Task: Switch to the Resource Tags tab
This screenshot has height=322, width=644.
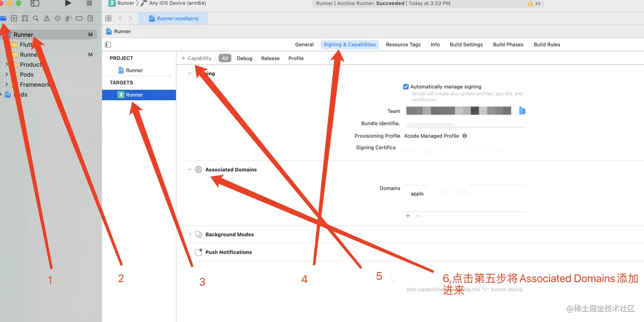Action: [403, 44]
